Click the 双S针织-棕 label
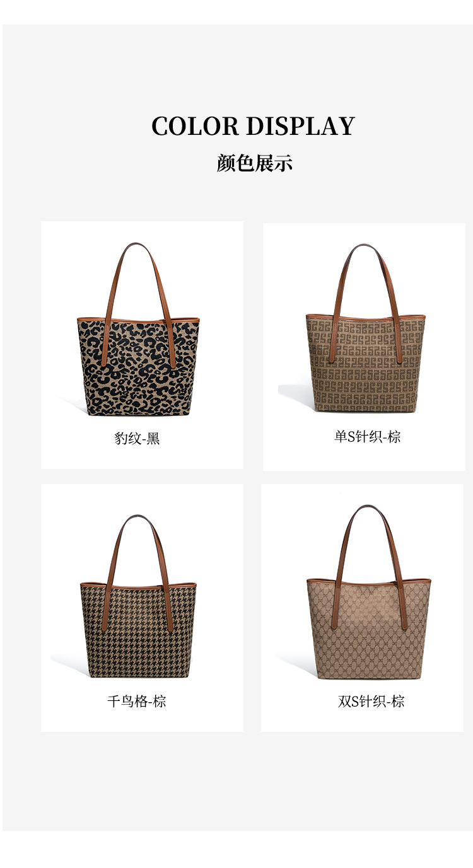 [x=371, y=701]
